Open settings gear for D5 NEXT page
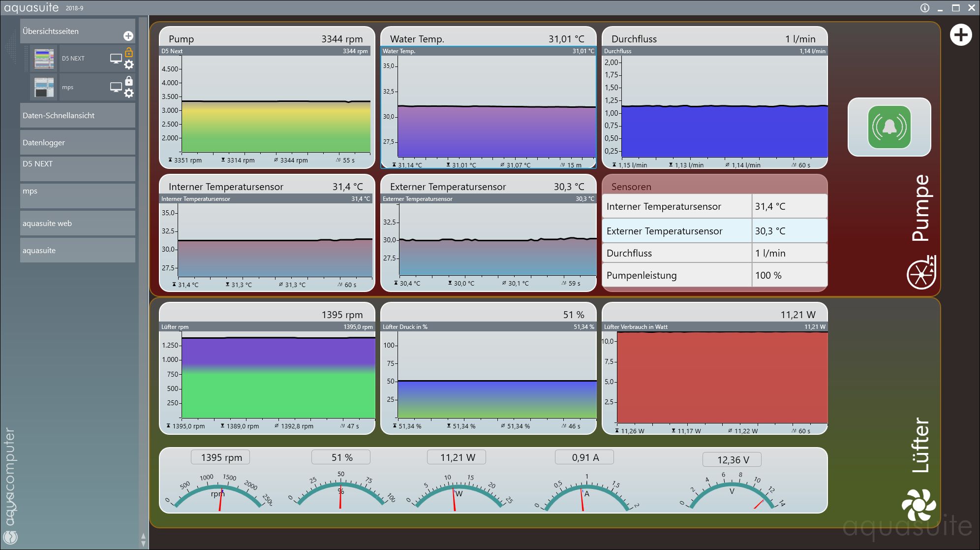This screenshot has width=980, height=550. tap(129, 65)
